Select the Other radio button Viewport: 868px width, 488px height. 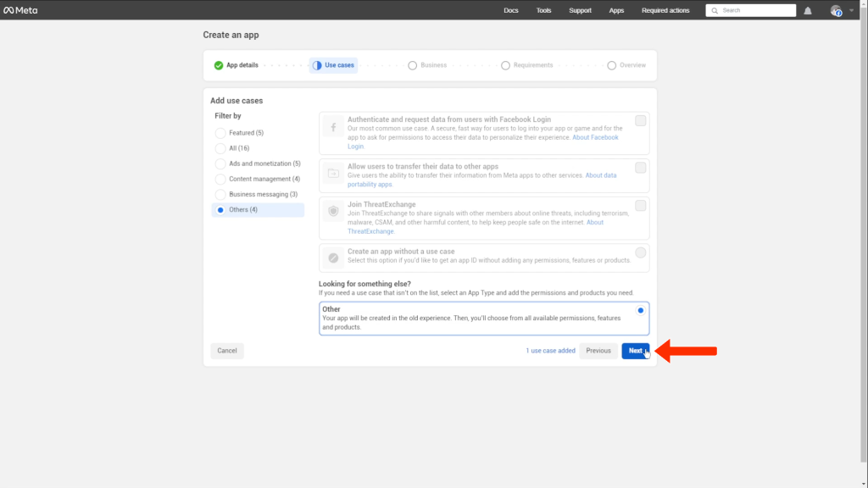point(641,310)
